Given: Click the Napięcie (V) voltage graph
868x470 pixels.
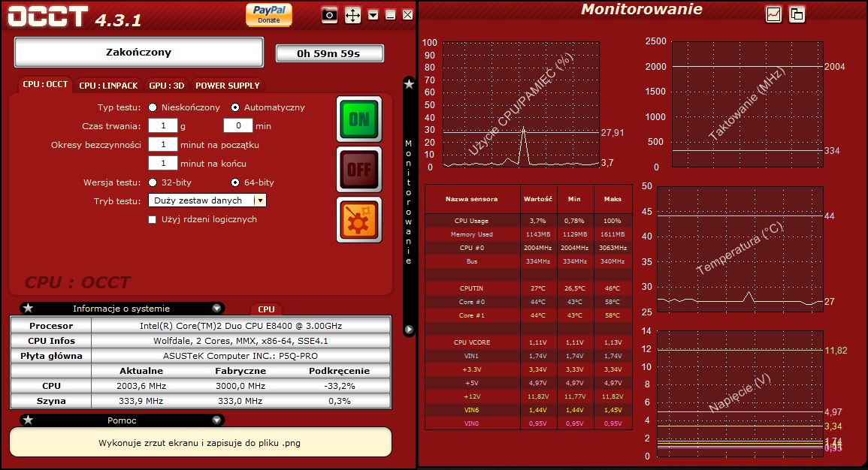Looking at the screenshot, I should [x=740, y=393].
